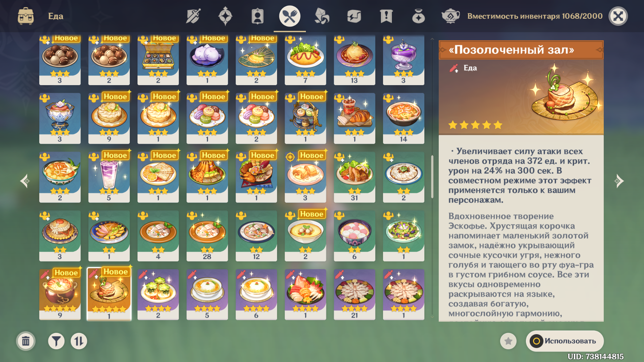Open the Gadgets inventory tab
Image resolution: width=644 pixels, height=362 pixels.
point(354,16)
